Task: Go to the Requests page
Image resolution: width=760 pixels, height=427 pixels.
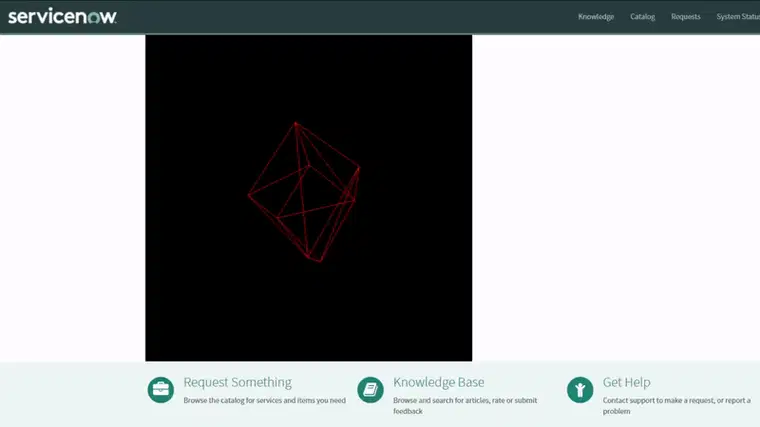Action: pos(685,16)
